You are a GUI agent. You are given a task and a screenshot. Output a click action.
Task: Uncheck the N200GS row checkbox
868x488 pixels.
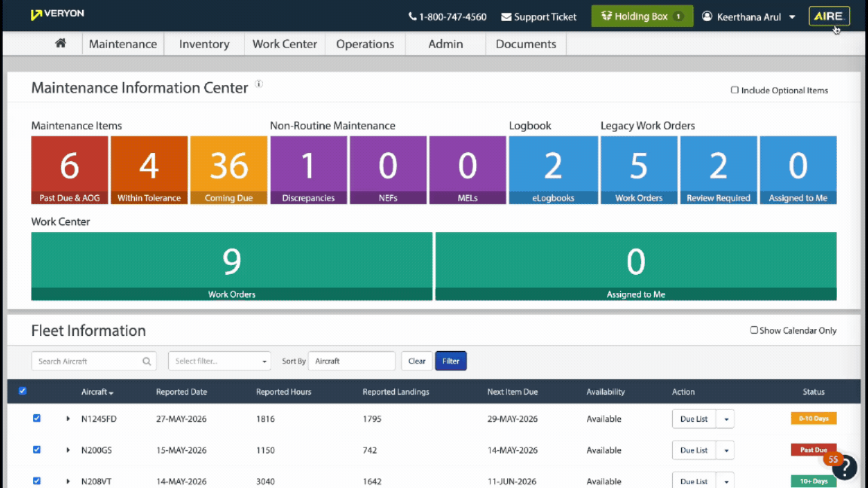point(36,450)
